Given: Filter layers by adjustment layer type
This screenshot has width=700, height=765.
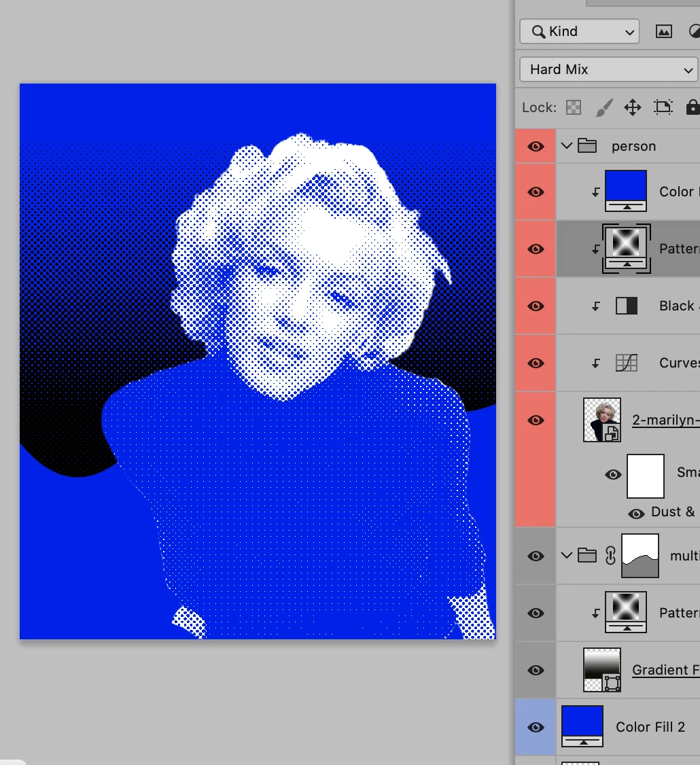Looking at the screenshot, I should [x=694, y=32].
